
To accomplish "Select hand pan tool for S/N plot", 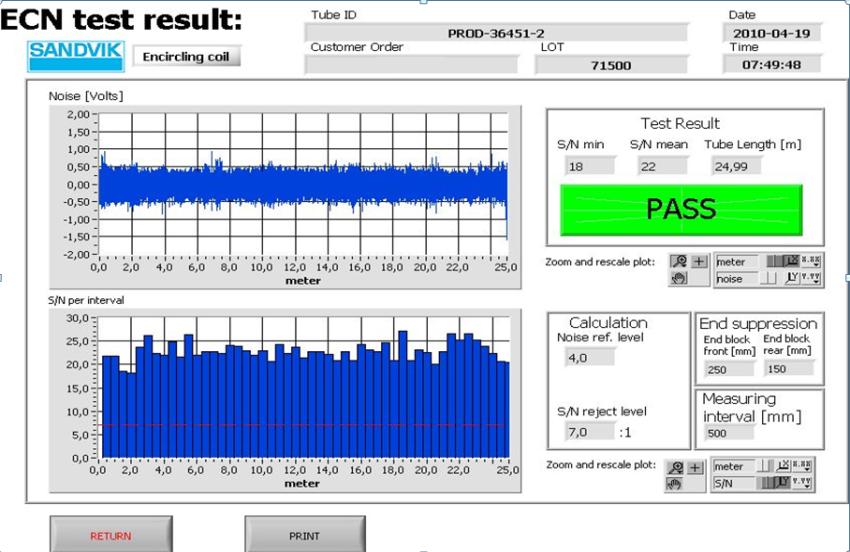I will click(x=674, y=484).
